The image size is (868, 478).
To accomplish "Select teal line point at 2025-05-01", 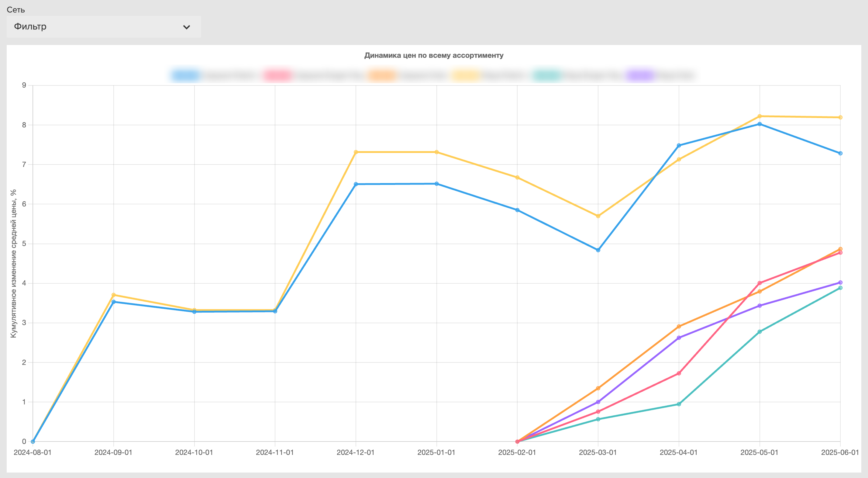I will click(x=759, y=332).
